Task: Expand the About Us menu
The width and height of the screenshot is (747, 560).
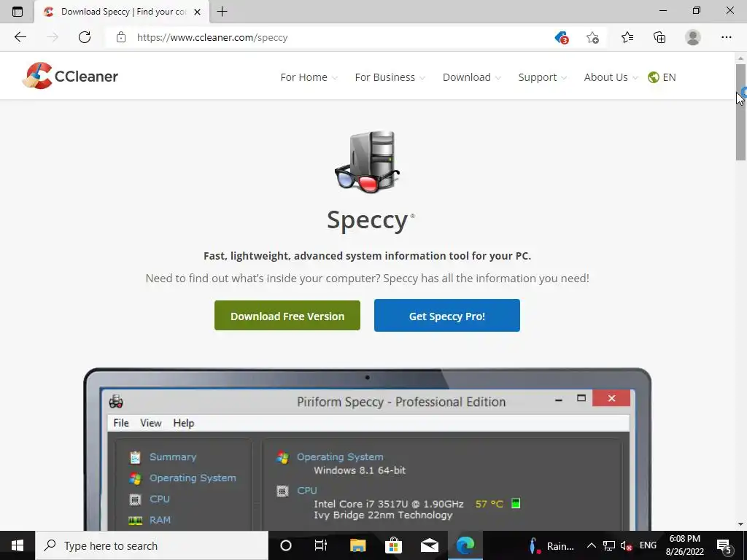Action: (x=611, y=77)
